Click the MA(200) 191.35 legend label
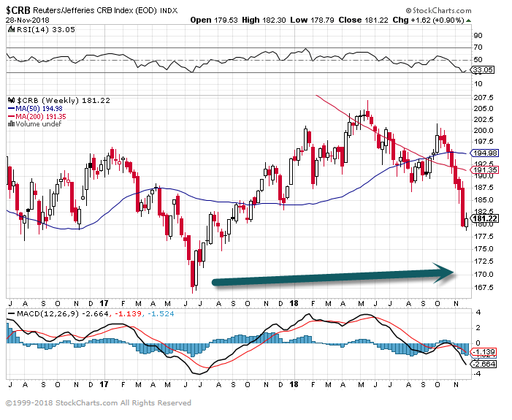This screenshot has width=512, height=420. point(41,117)
